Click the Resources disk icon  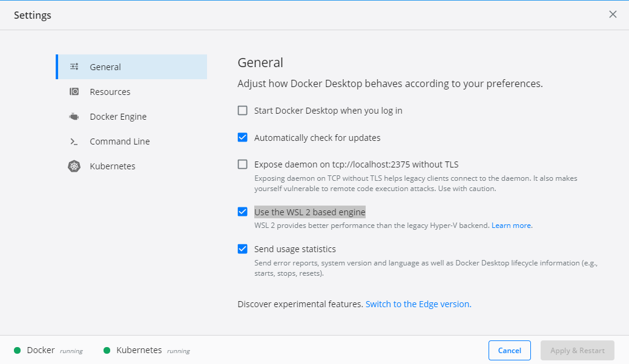click(74, 92)
